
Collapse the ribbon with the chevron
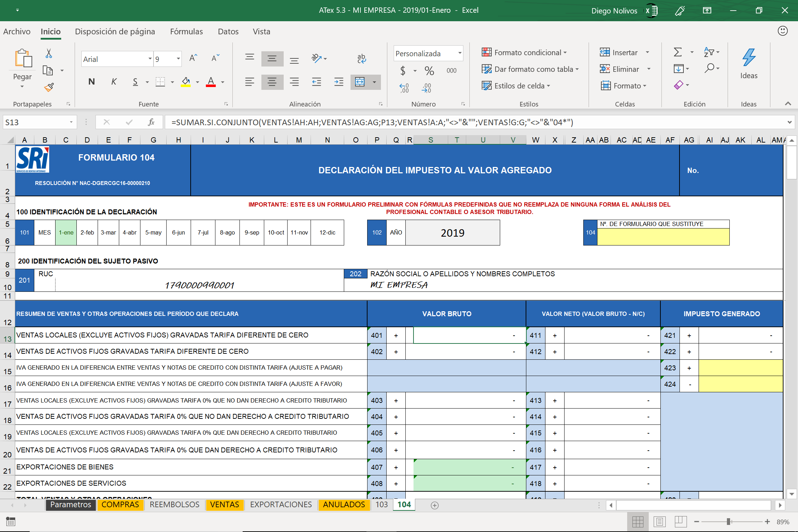788,104
